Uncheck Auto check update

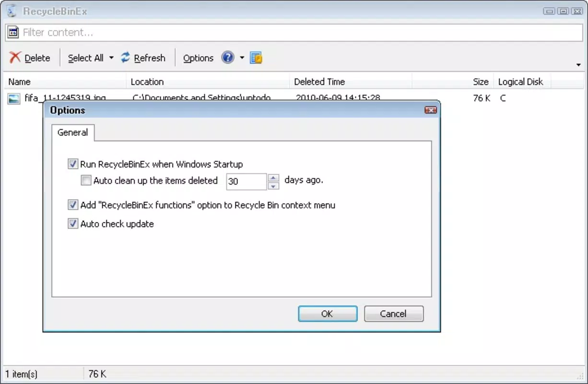73,224
